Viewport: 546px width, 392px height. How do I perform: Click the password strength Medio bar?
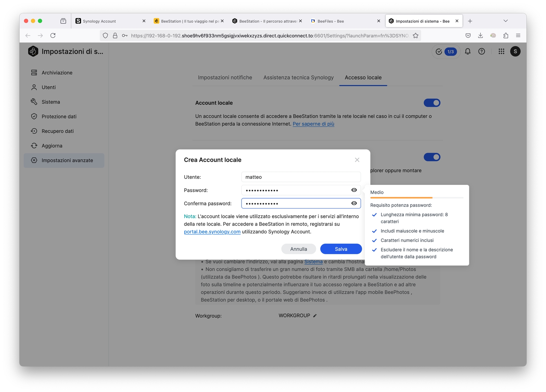pos(417,198)
